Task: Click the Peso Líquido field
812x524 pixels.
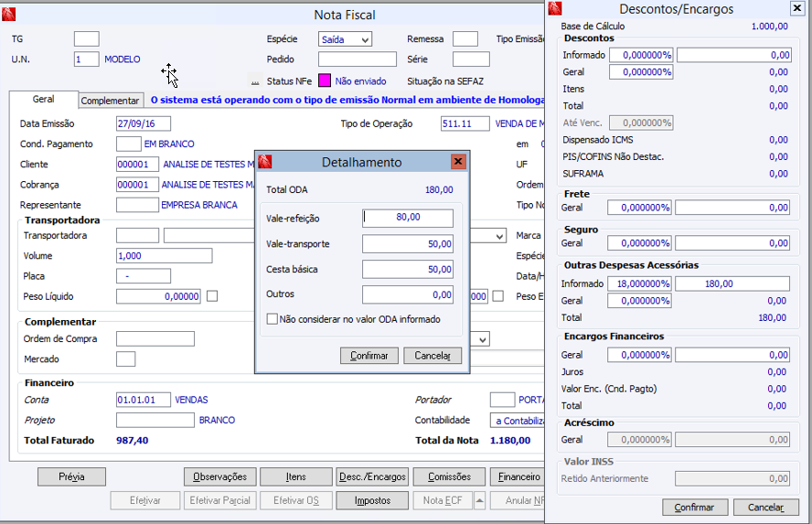Action: (x=158, y=296)
